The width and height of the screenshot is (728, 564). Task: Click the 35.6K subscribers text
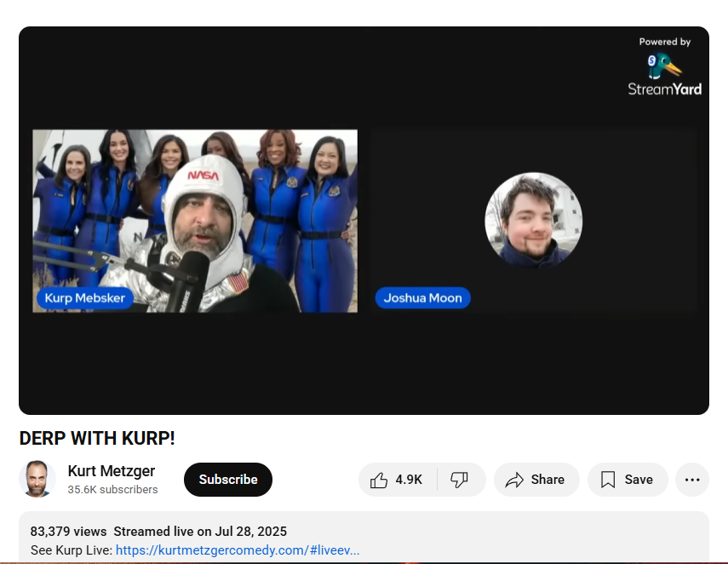[x=112, y=490]
